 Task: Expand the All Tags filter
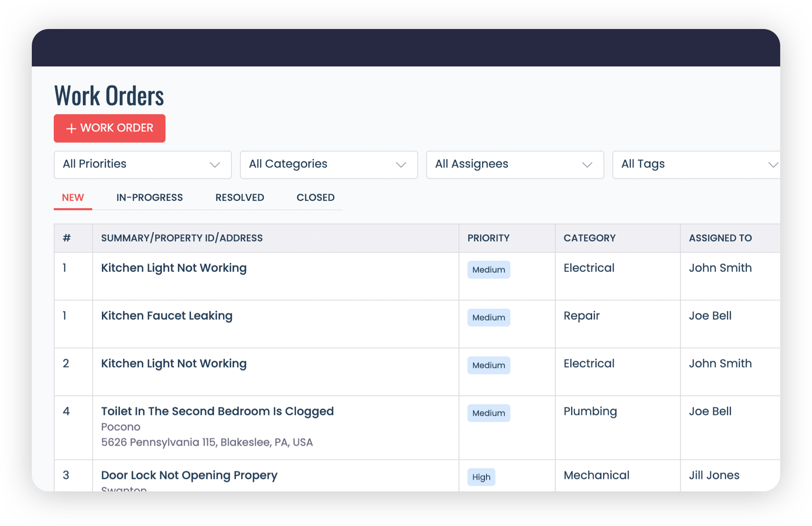pos(696,164)
